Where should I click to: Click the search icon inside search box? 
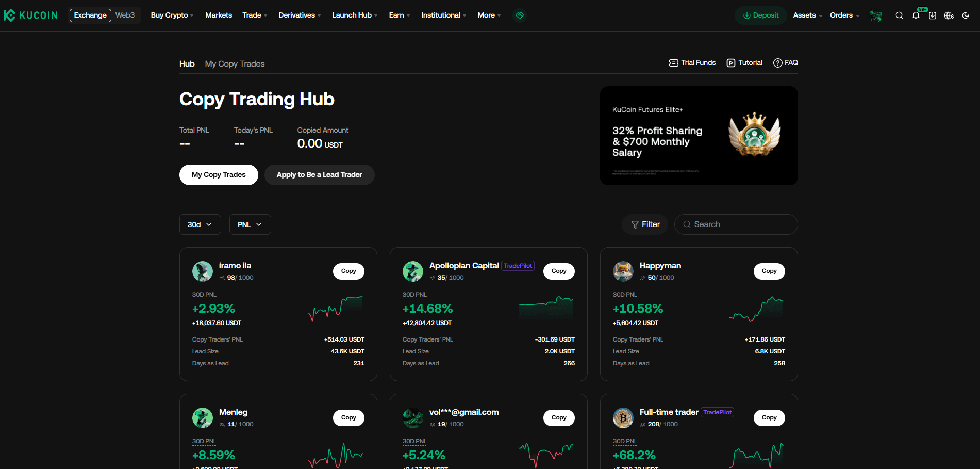(687, 224)
